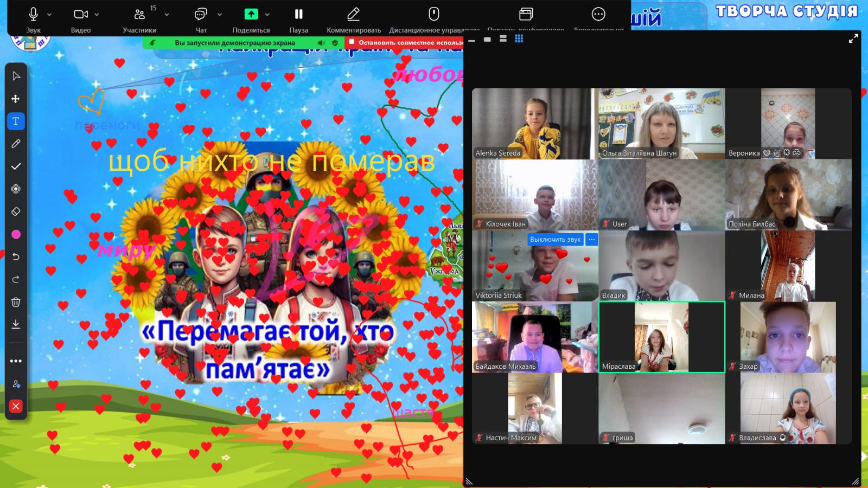Screen dimensions: 868x488
Task: Switch video panel to grid view
Action: pyautogui.click(x=519, y=38)
